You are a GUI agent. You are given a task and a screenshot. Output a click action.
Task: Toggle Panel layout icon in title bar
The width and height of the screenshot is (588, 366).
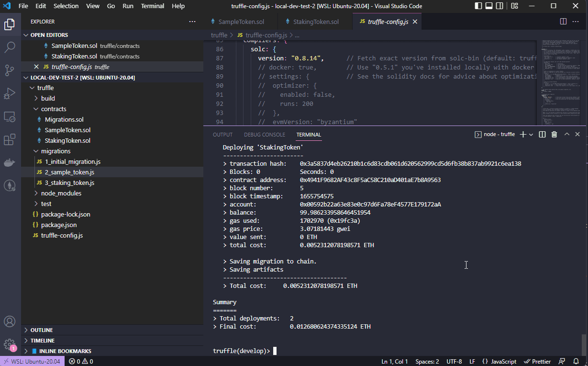(x=489, y=6)
